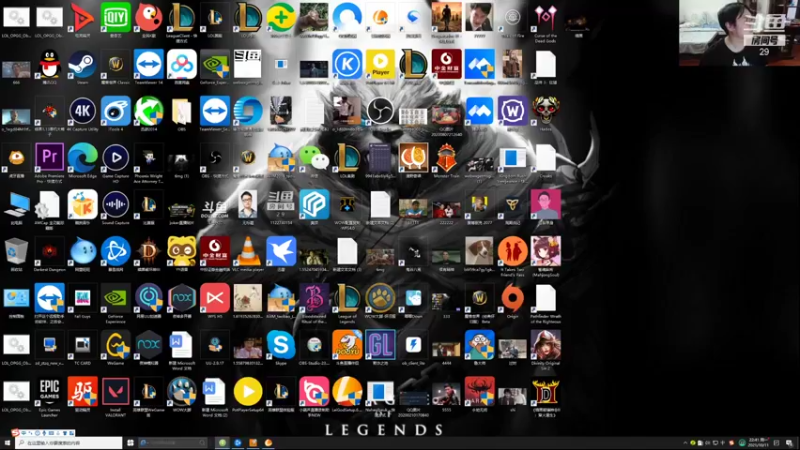Open the Diablo icon beside Battle.net
Screen dimensions: 800x450
(x=148, y=251)
